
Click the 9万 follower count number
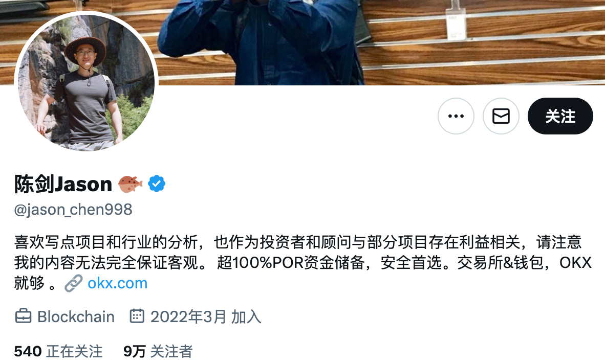click(x=134, y=351)
